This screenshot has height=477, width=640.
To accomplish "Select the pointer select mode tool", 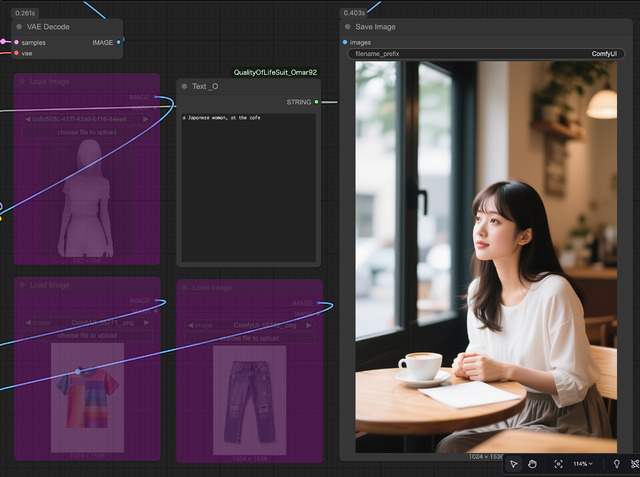I will pos(513,464).
